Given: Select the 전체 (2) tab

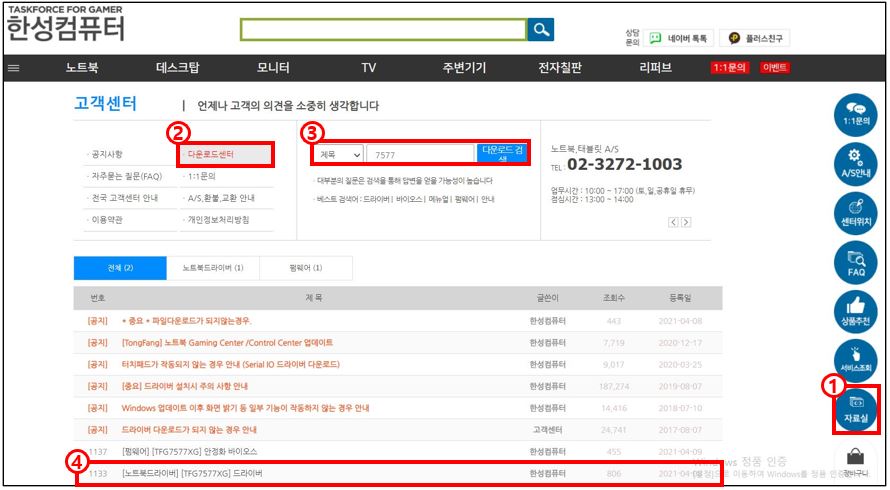Looking at the screenshot, I should (x=120, y=268).
